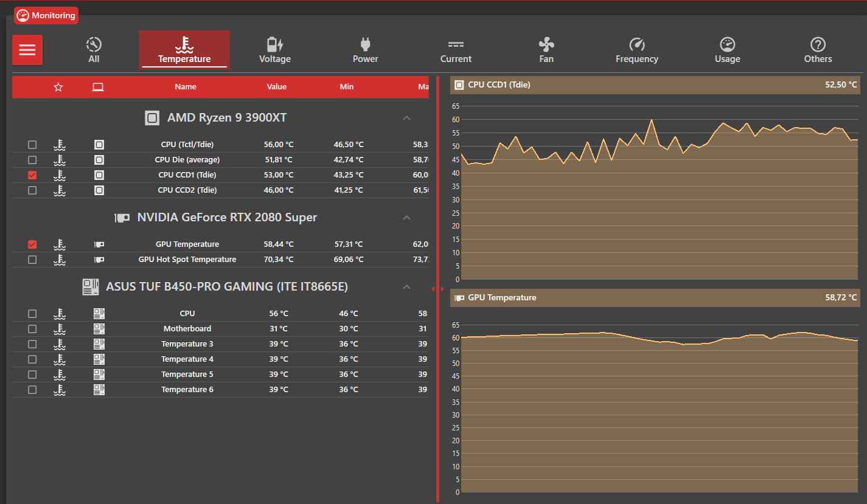This screenshot has height=504, width=867.
Task: Sort by the Value column header
Action: pyautogui.click(x=276, y=87)
